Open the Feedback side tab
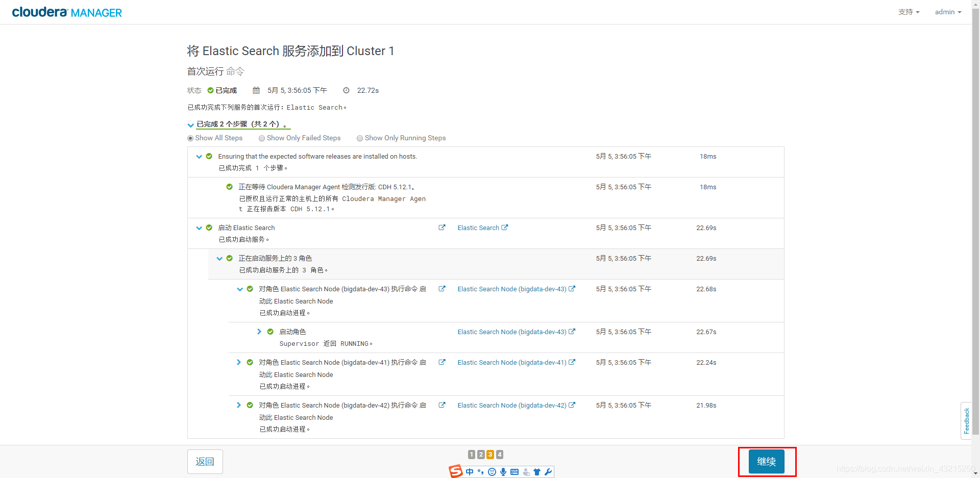Screen dimensions: 980x478 pyautogui.click(x=966, y=421)
